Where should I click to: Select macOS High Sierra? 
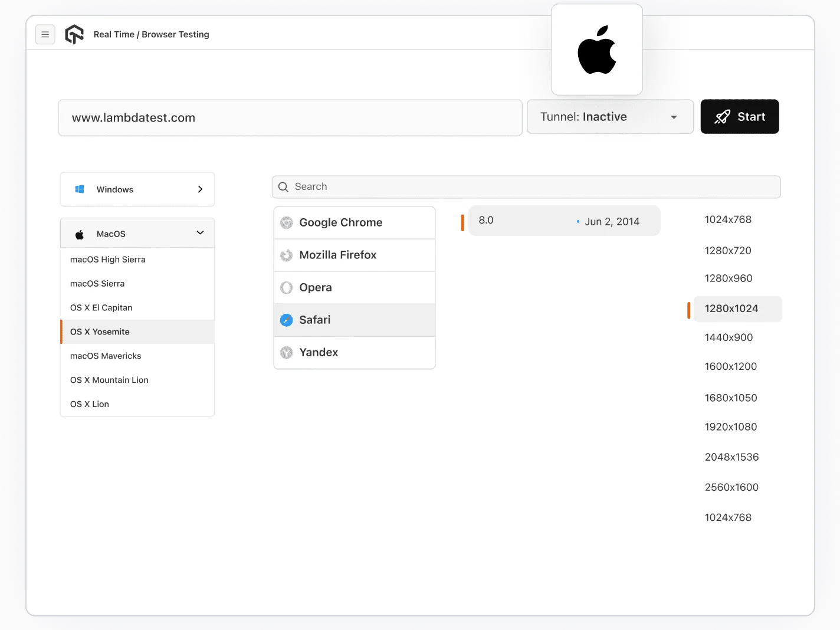coord(107,260)
